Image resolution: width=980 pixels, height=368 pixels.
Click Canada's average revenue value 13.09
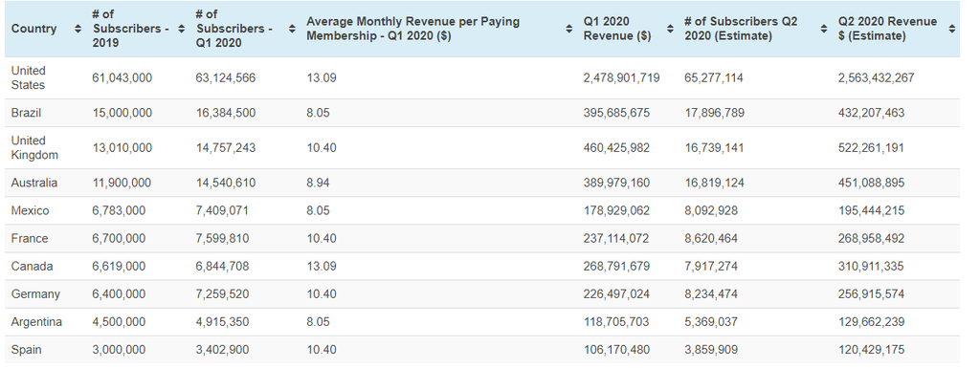(x=322, y=267)
